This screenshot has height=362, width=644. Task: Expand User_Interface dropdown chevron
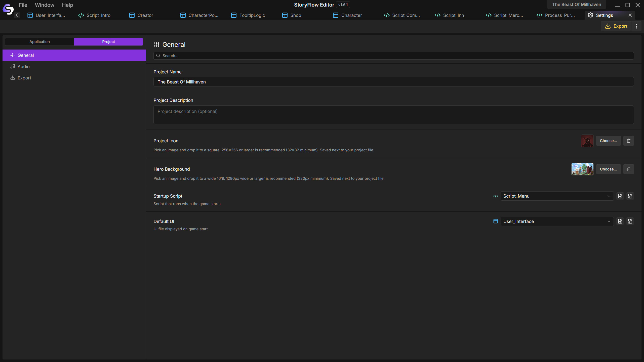tap(609, 221)
